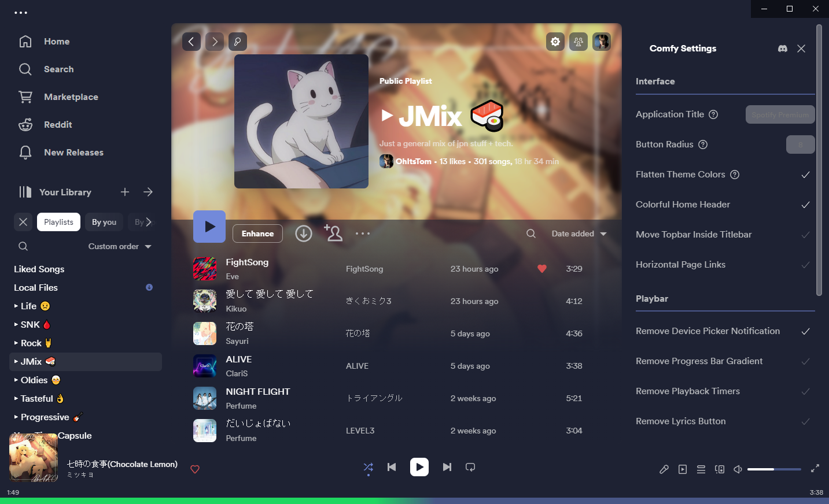
Task: Unlike the FightSong track heart
Action: coord(542,268)
